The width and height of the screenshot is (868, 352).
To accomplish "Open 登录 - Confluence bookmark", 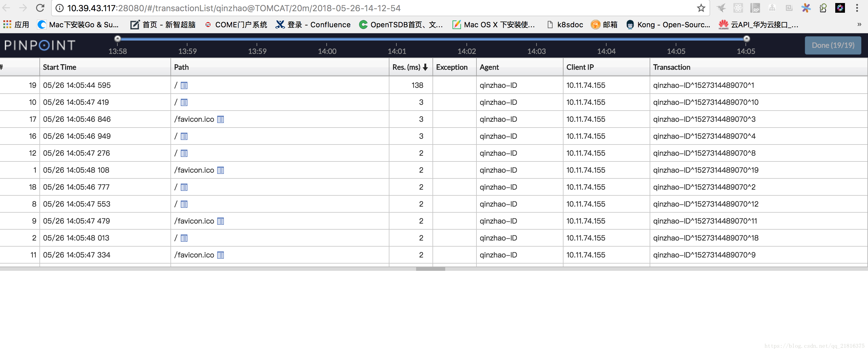I will (313, 25).
